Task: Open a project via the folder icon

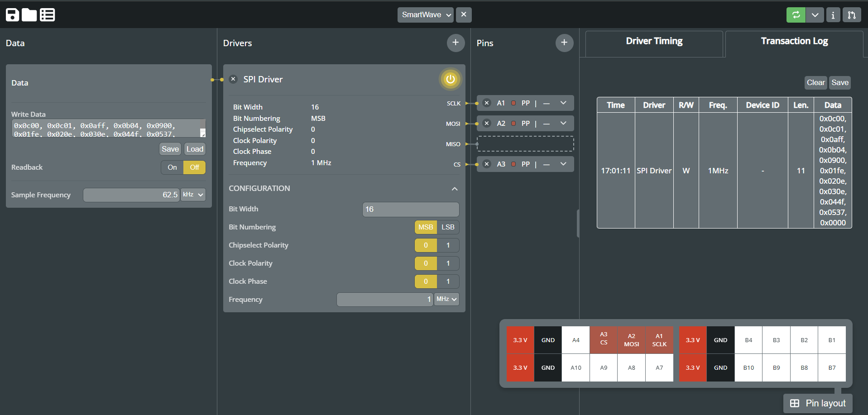Action: coord(29,14)
